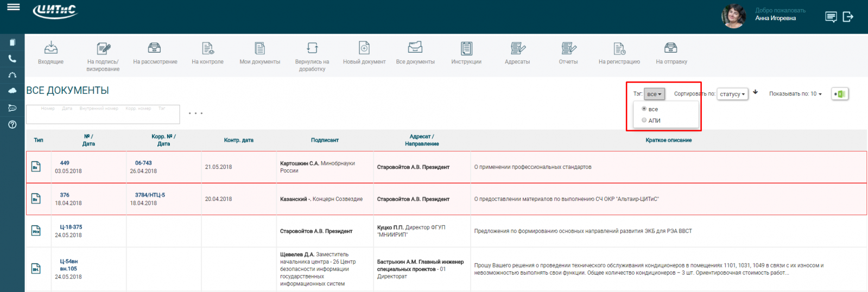Select the 'АПИ' tag radio option

coord(644,120)
